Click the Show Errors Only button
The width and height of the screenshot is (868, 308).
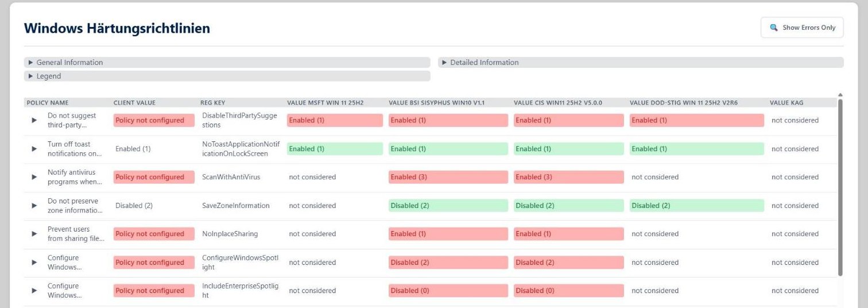(802, 28)
